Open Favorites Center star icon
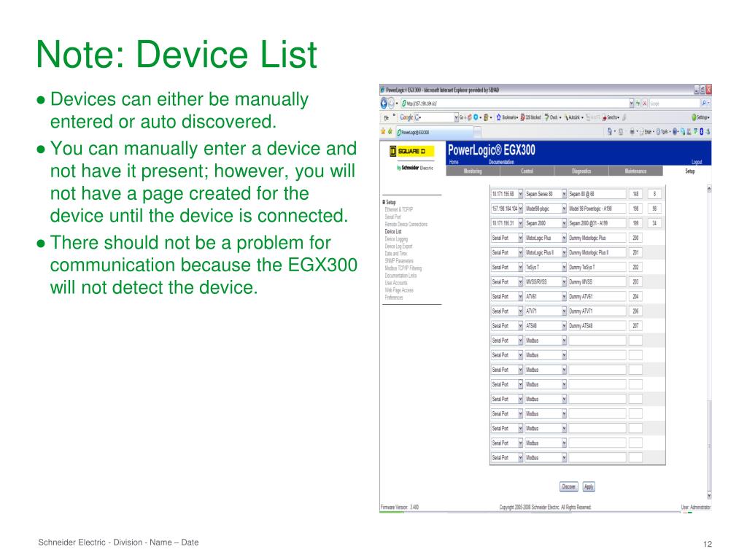This screenshot has width=747, height=560. [x=382, y=131]
